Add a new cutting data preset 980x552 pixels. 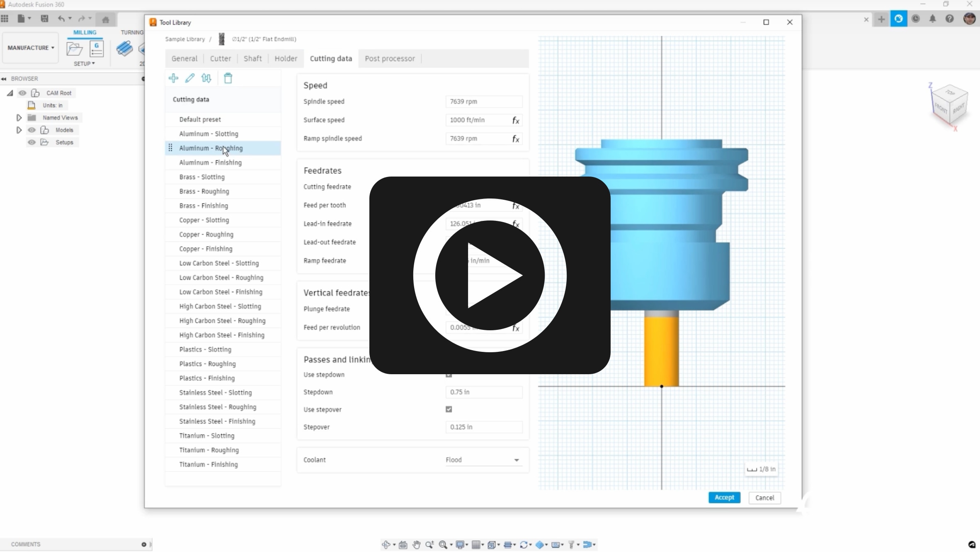[173, 78]
